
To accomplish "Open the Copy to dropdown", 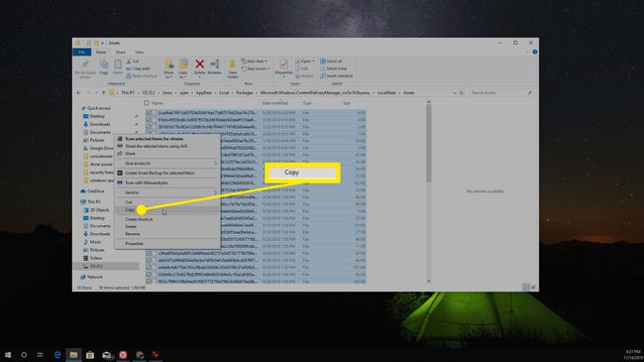I will click(x=182, y=67).
